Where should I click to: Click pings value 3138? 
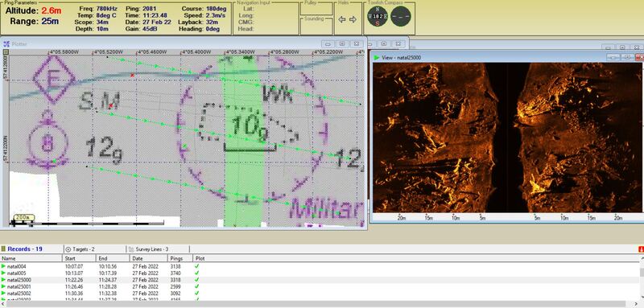pos(175,266)
